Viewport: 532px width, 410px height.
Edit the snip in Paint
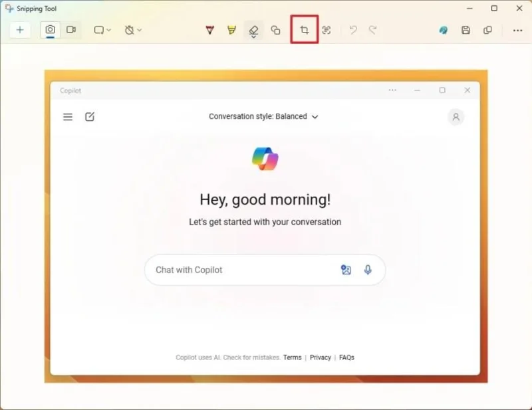(443, 30)
